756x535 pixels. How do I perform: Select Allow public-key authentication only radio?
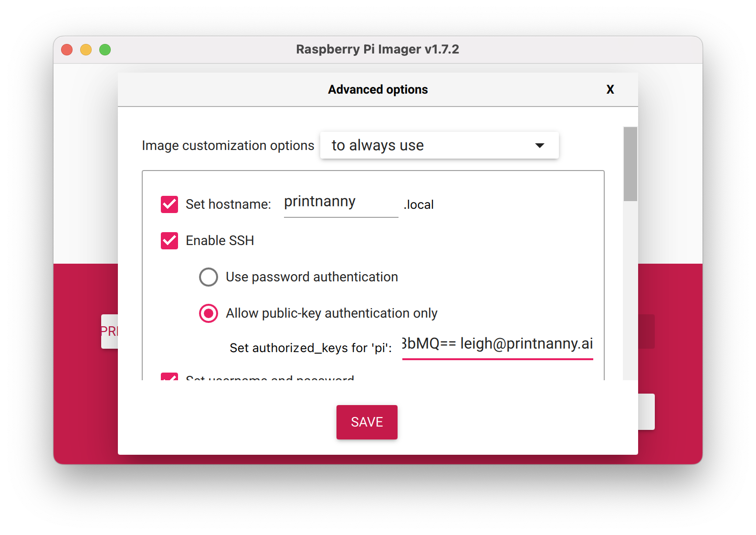pyautogui.click(x=209, y=313)
